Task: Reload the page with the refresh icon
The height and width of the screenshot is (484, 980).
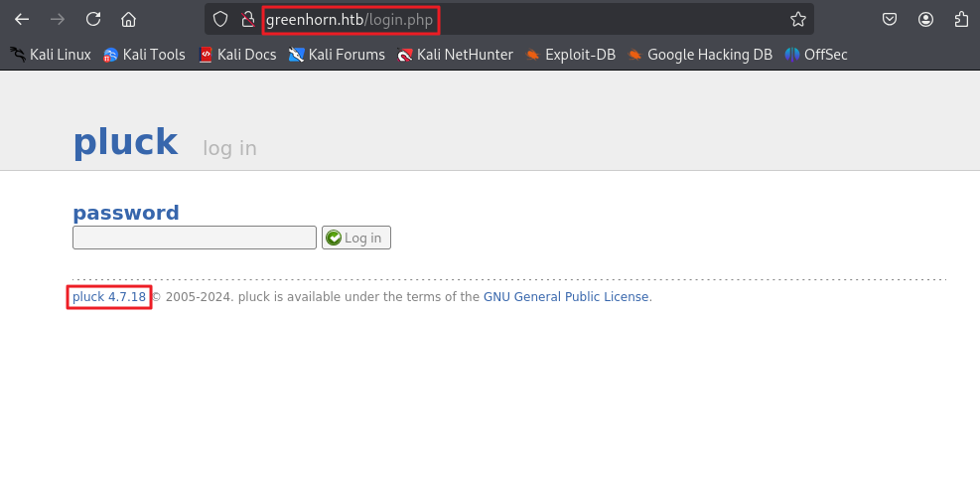Action: pos(93,20)
